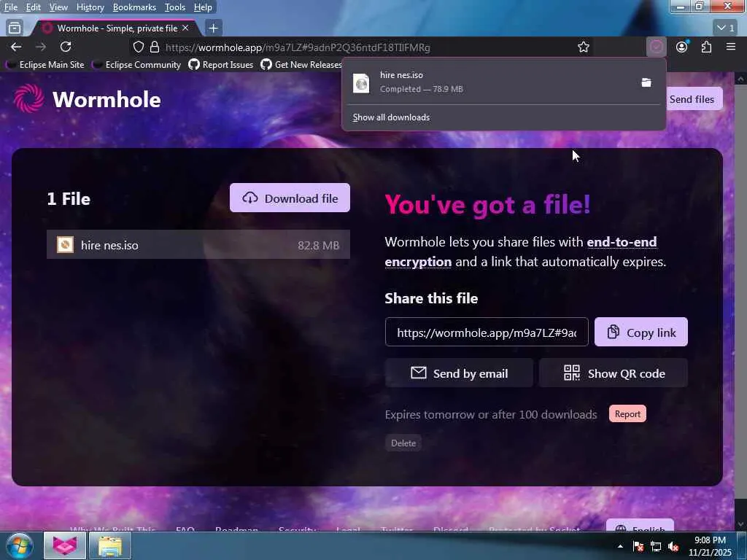This screenshot has width=747, height=560.
Task: Click Send by email button
Action: point(459,373)
